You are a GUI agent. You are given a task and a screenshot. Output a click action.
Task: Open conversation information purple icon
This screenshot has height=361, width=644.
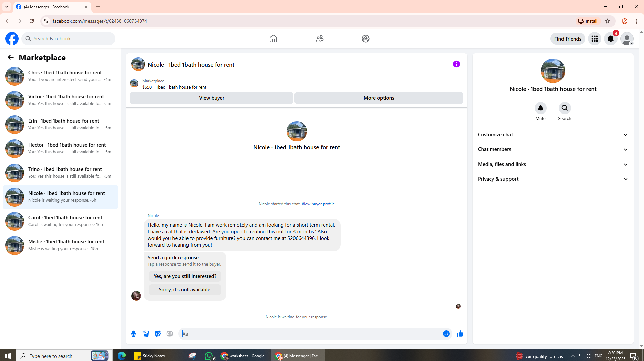[457, 64]
